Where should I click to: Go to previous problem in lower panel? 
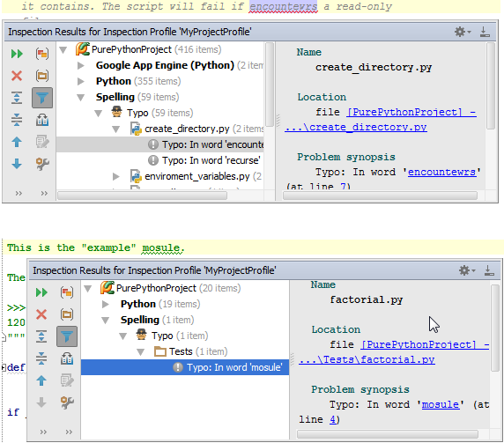[x=41, y=380]
